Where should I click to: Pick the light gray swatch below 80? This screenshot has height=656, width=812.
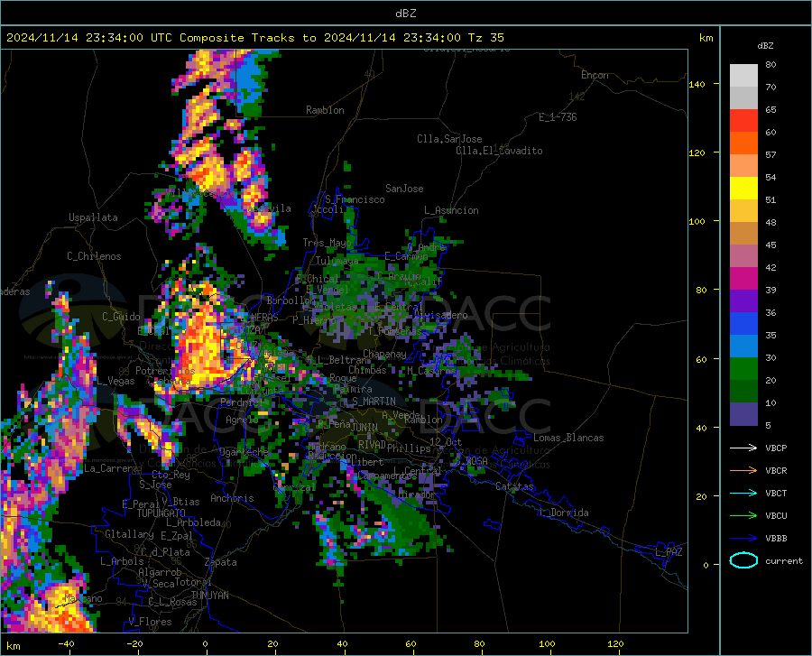tap(743, 76)
